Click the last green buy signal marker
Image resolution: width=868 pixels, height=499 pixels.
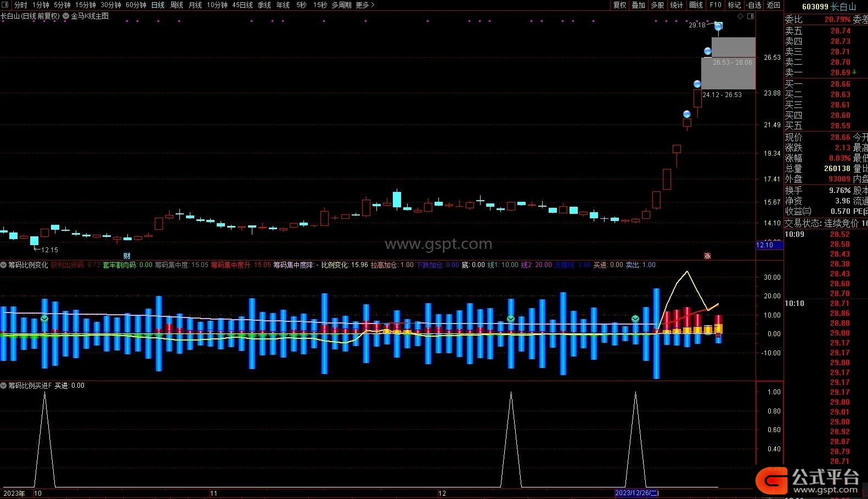tap(635, 319)
